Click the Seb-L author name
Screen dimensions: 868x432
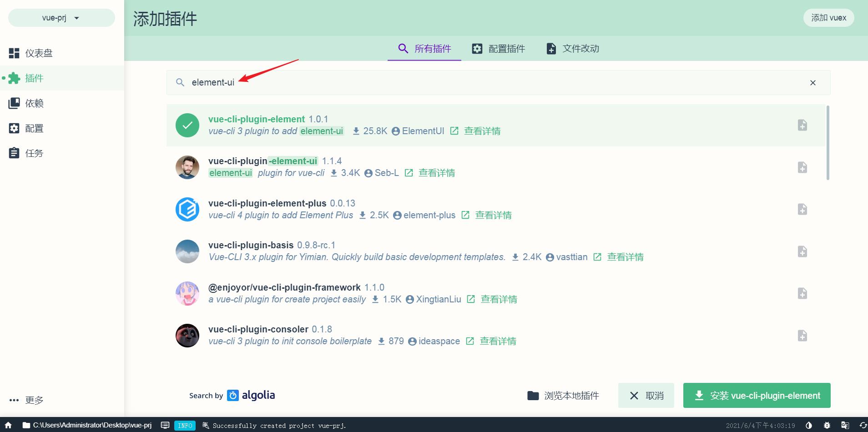coord(387,173)
